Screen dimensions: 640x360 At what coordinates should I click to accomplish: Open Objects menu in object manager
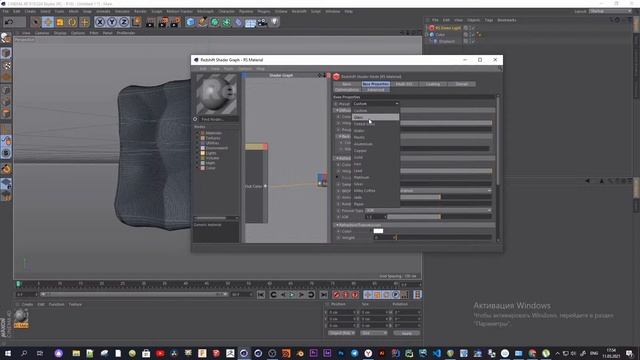473,20
